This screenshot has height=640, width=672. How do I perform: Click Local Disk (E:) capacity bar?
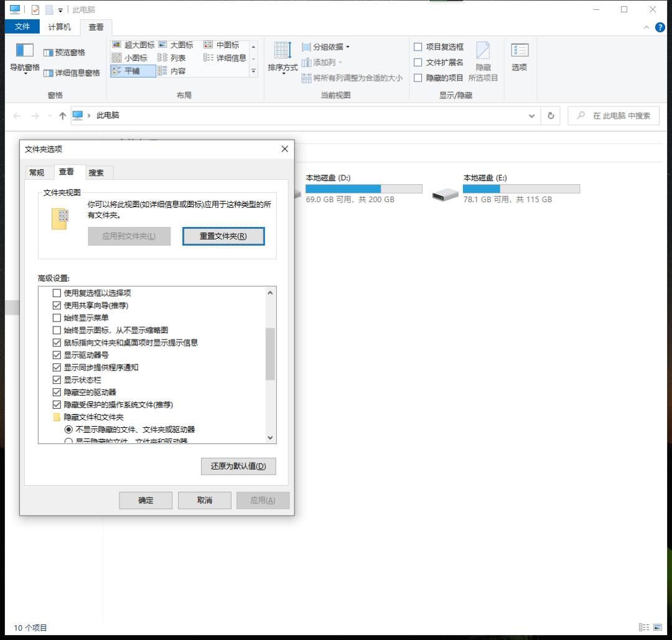pyautogui.click(x=521, y=189)
